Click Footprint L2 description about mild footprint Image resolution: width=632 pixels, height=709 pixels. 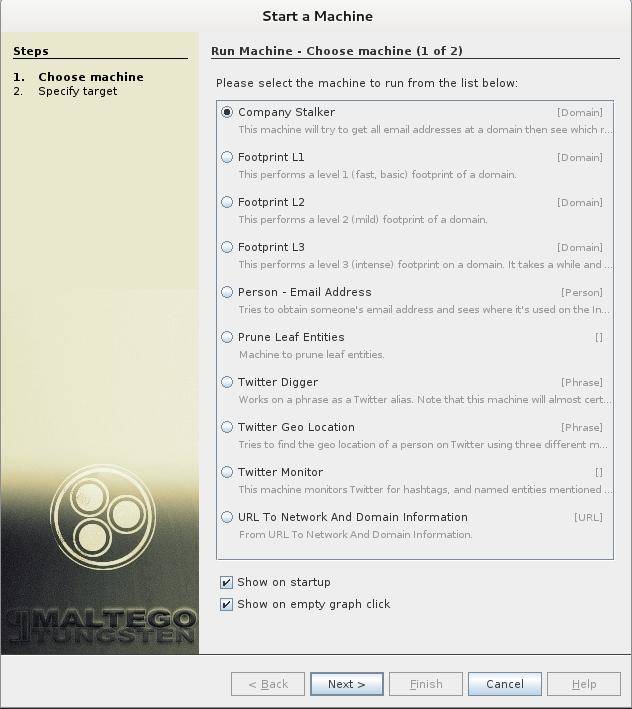click(363, 219)
